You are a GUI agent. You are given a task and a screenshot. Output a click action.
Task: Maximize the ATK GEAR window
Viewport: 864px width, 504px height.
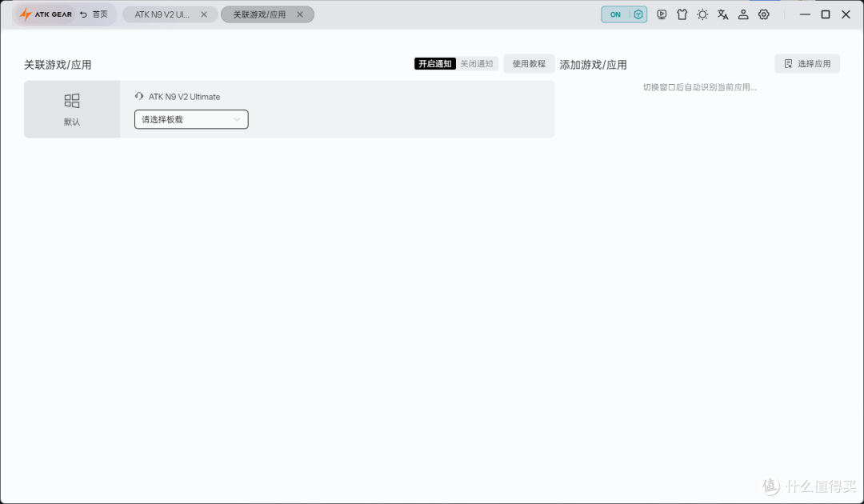click(x=826, y=15)
